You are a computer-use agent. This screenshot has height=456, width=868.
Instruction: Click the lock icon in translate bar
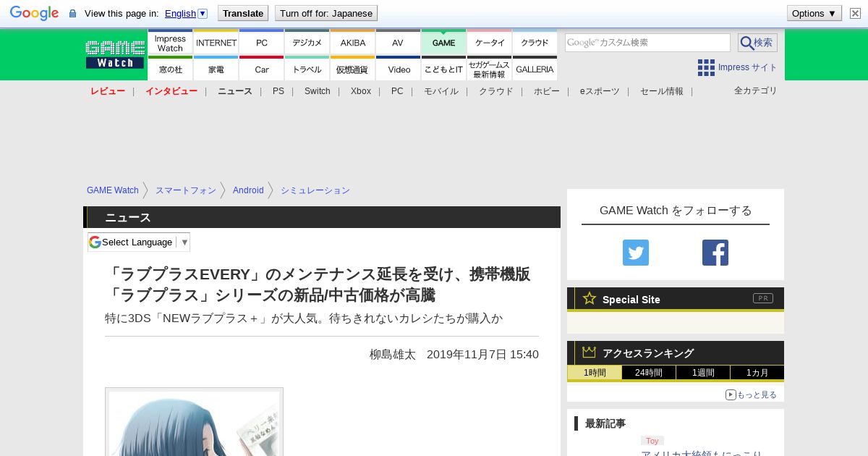click(72, 14)
